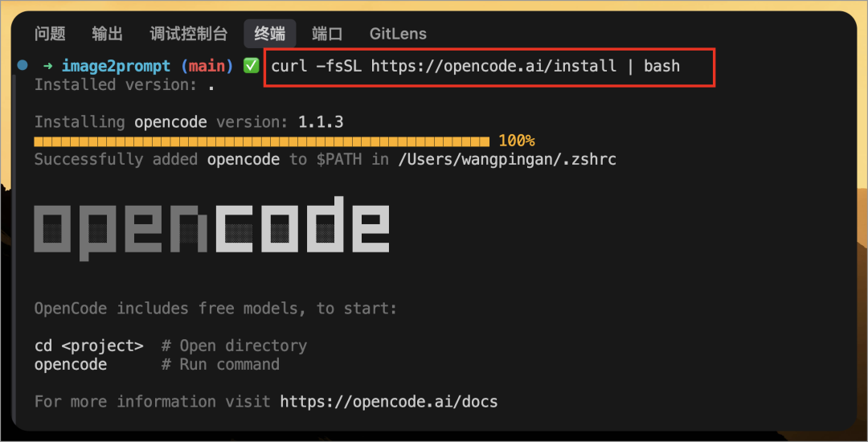Click the 'Installed version: .' line
Image resolution: width=868 pixels, height=442 pixels.
pos(125,85)
